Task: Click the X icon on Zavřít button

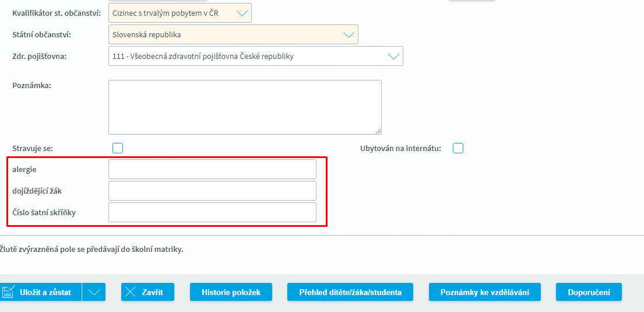Action: click(x=131, y=292)
